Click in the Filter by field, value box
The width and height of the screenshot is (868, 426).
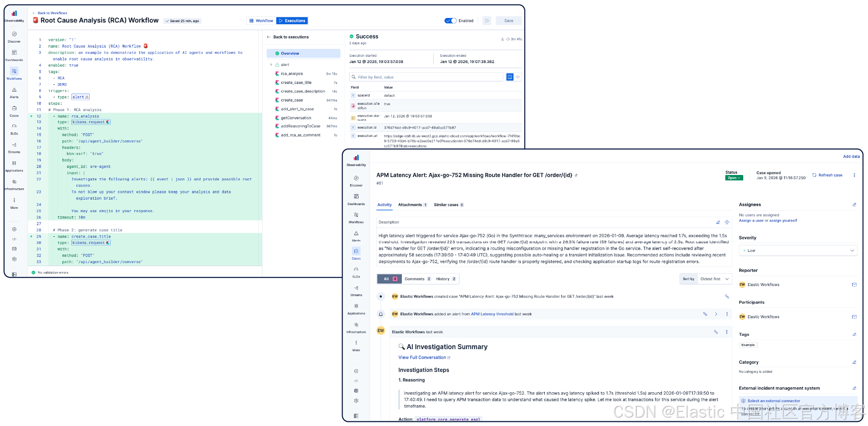tap(426, 77)
